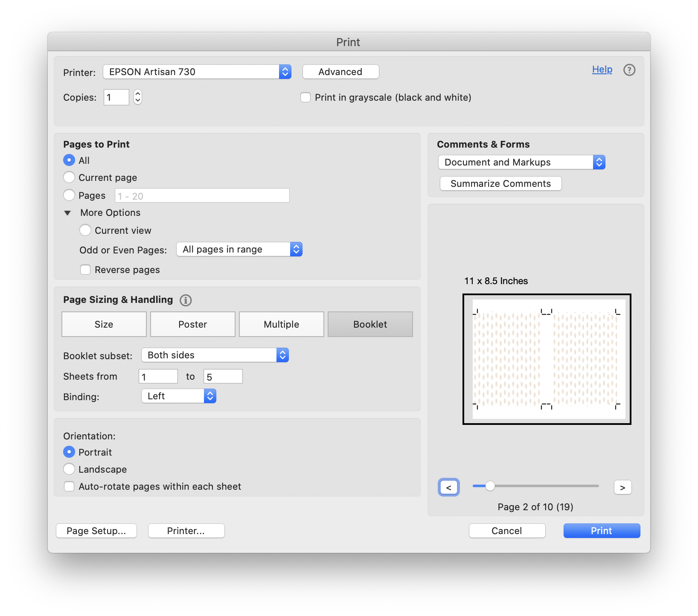
Task: Collapse the More Options disclosure triangle
Action: (67, 212)
